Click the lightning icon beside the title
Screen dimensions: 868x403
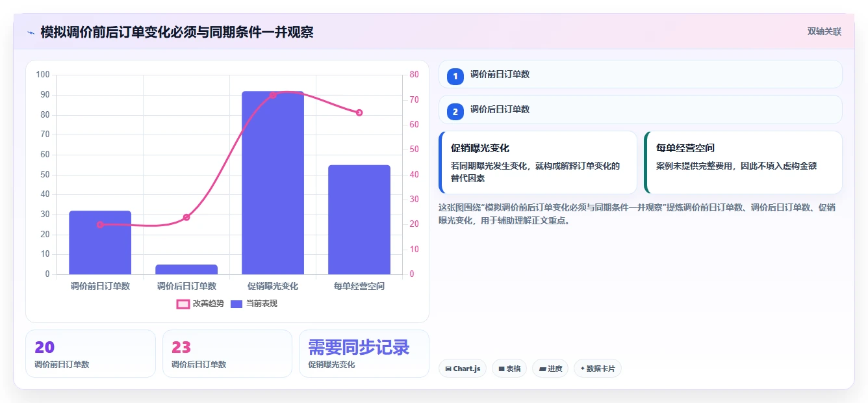pyautogui.click(x=31, y=32)
